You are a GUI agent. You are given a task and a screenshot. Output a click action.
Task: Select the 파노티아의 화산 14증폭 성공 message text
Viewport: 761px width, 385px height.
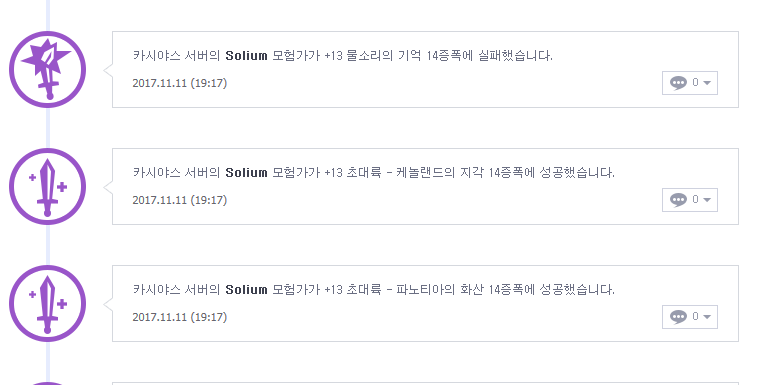tap(374, 290)
